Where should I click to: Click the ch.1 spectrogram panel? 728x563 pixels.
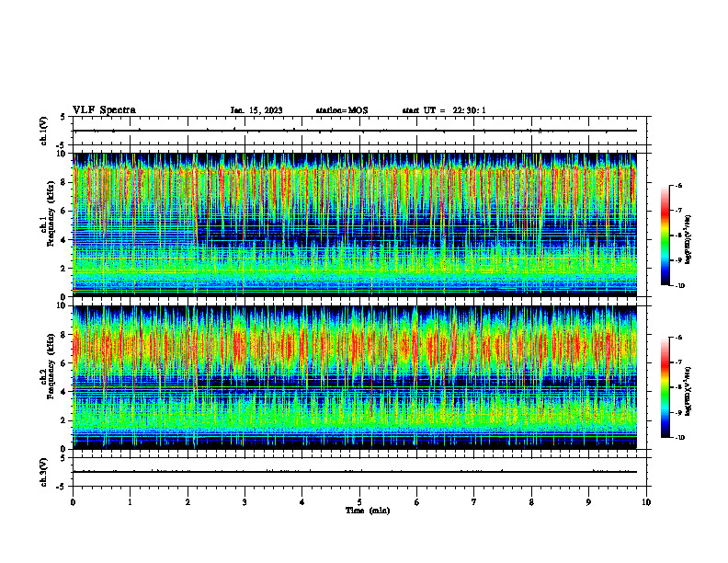tap(355, 224)
